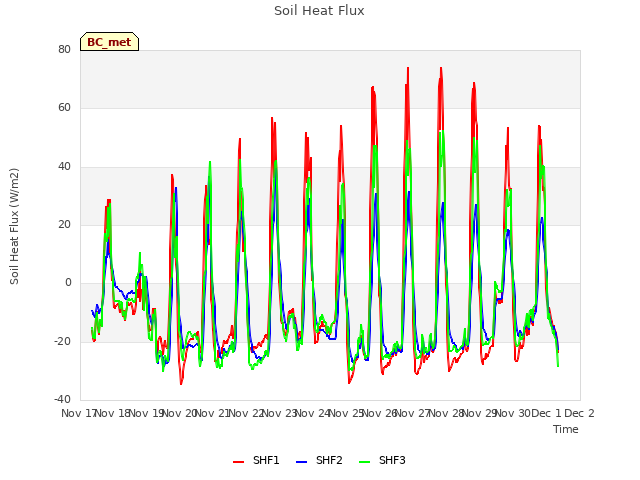Click the -20 y-axis tick label
This screenshot has width=640, height=480.
point(62,341)
